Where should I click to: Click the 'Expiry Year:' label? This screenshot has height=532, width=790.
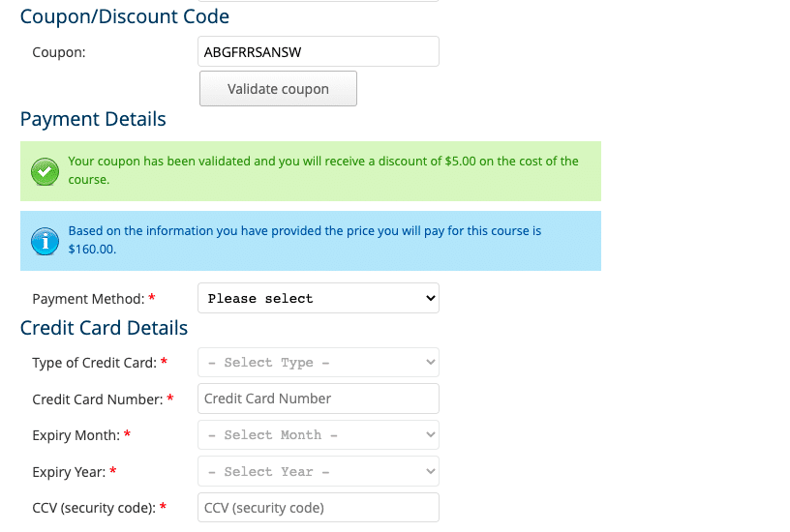pos(69,472)
